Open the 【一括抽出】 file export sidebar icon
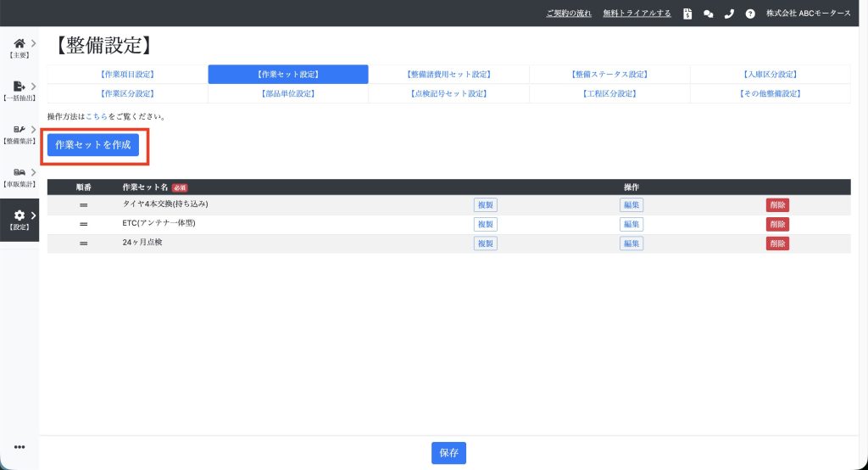Image resolution: width=868 pixels, height=470 pixels. 19,87
